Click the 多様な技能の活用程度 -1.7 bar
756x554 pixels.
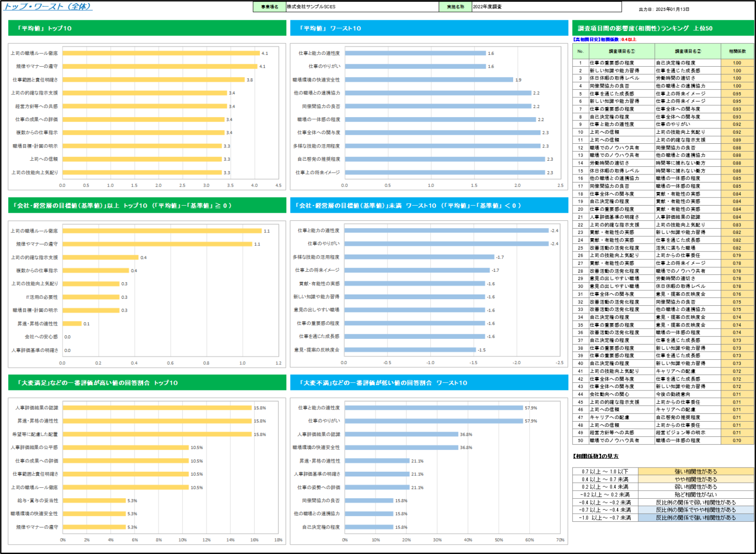click(x=419, y=257)
